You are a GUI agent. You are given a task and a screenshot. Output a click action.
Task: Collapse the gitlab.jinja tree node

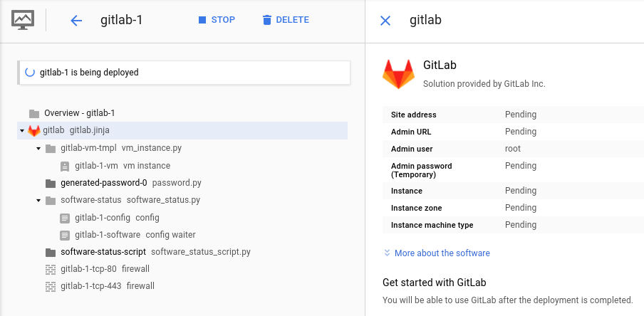22,131
